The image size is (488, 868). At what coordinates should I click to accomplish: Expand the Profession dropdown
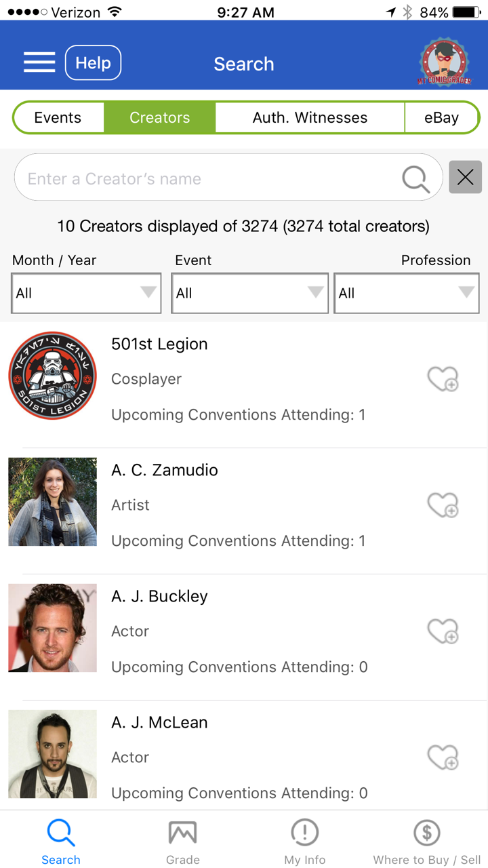point(407,293)
